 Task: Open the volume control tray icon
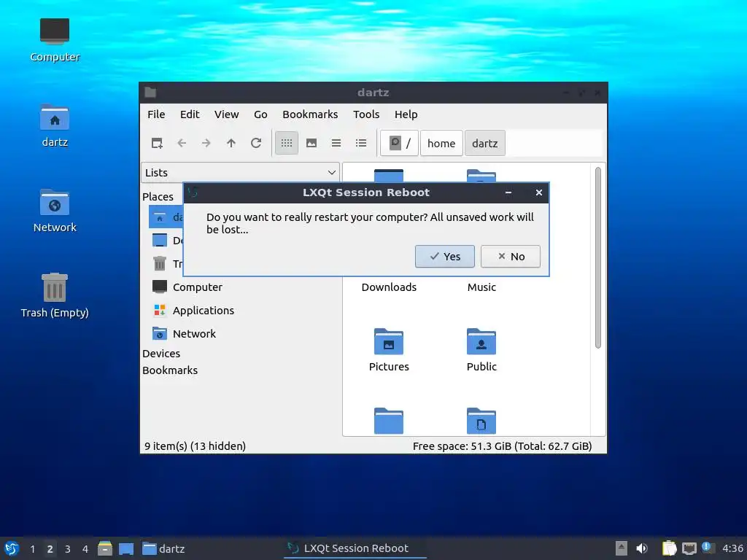coord(642,548)
